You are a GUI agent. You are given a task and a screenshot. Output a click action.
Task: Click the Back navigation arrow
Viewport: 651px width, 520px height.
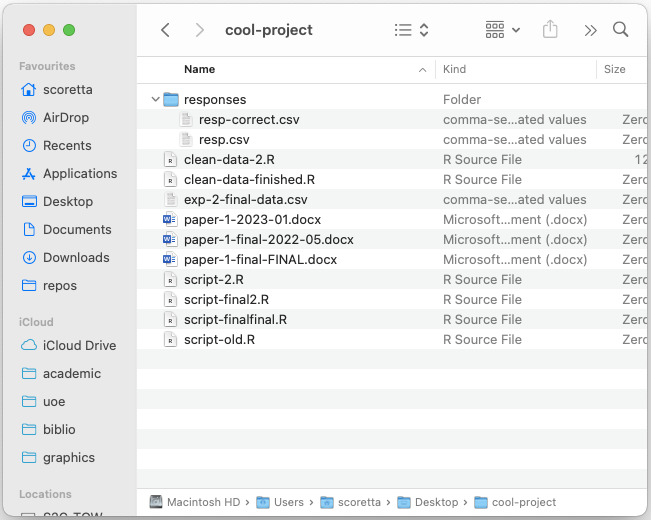pyautogui.click(x=166, y=30)
